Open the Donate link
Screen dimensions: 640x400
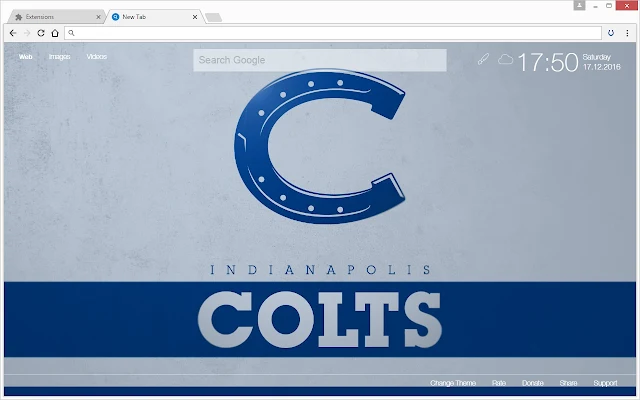coord(533,383)
